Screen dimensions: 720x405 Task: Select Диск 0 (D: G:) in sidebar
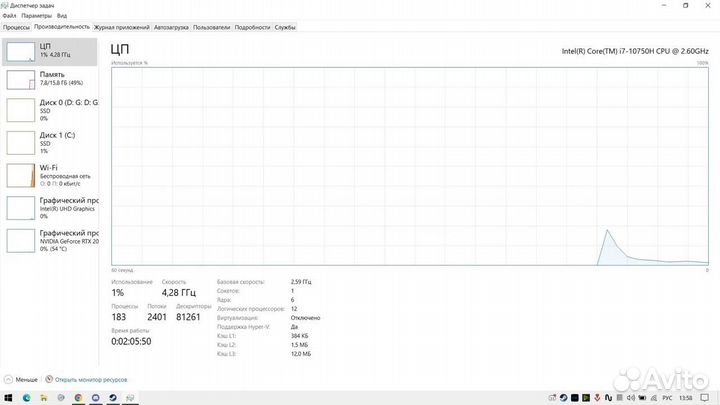click(50, 110)
